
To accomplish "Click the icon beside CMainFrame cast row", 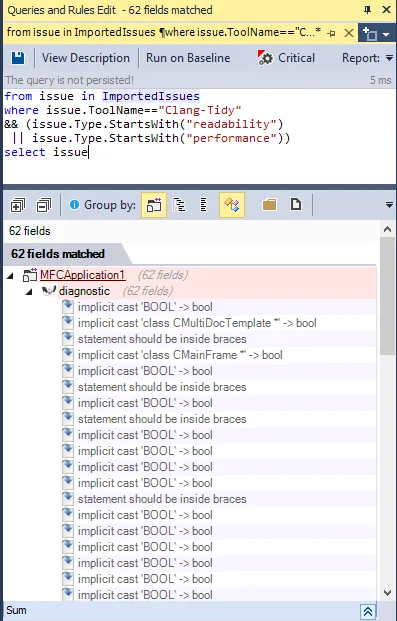I will pyautogui.click(x=68, y=354).
